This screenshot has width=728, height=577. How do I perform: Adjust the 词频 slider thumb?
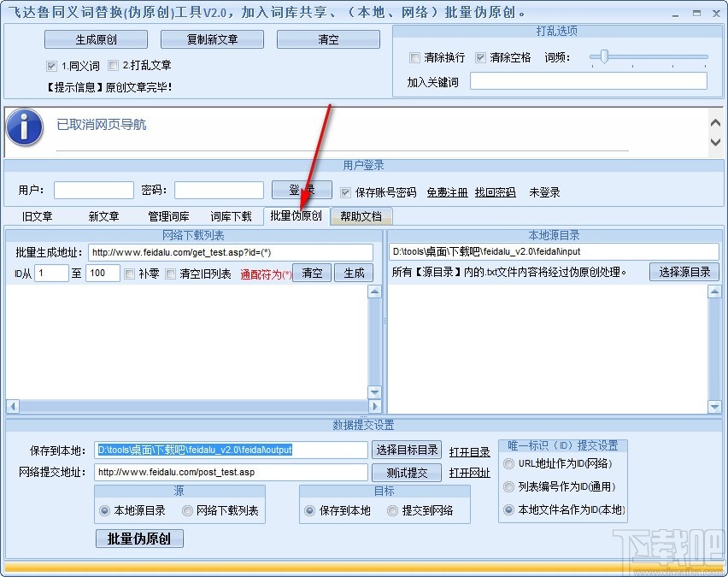point(604,56)
